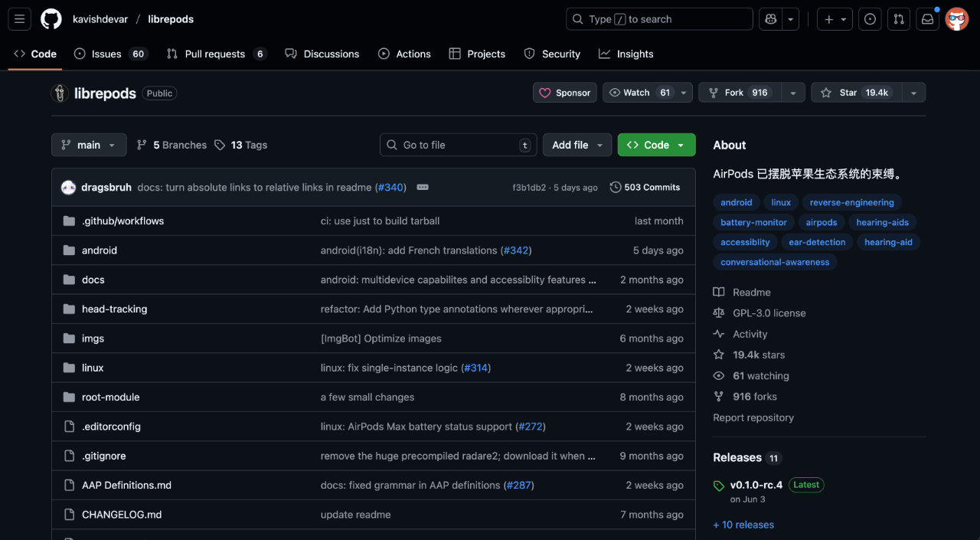Select the reverse-engineering topic tag

coord(851,202)
